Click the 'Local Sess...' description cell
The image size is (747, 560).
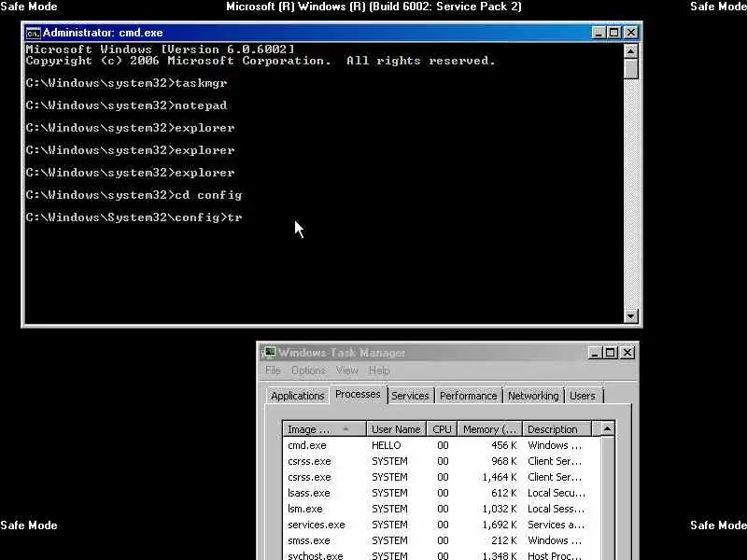coord(556,509)
